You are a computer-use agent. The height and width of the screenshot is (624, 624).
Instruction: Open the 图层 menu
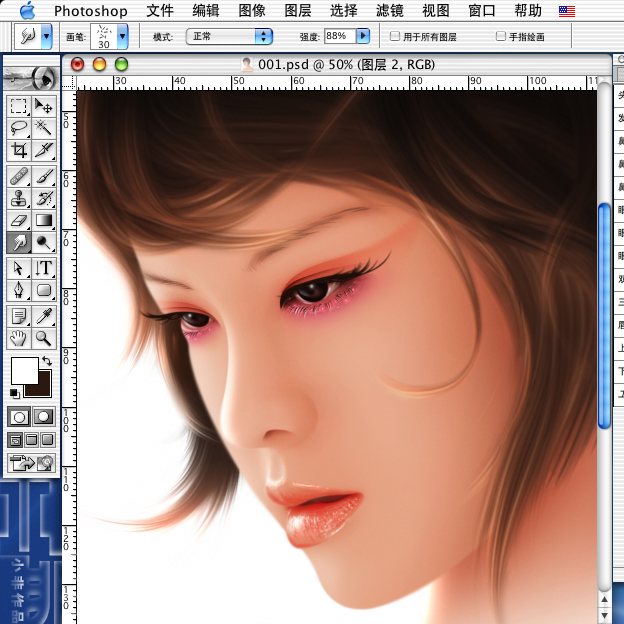point(298,11)
